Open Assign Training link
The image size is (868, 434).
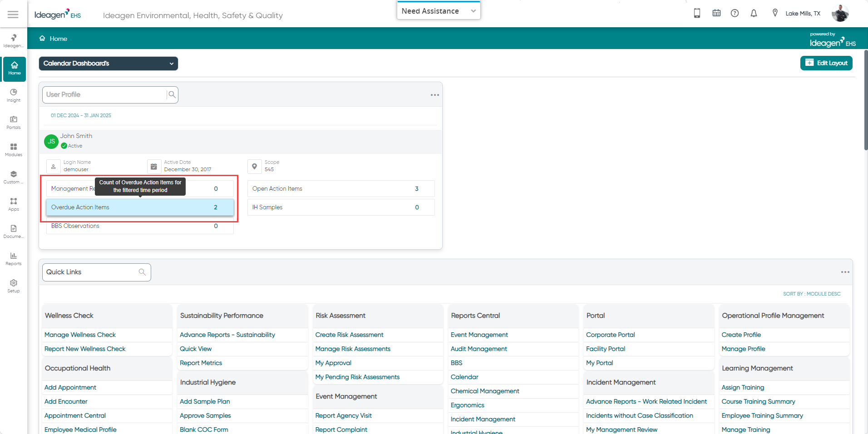(x=743, y=387)
